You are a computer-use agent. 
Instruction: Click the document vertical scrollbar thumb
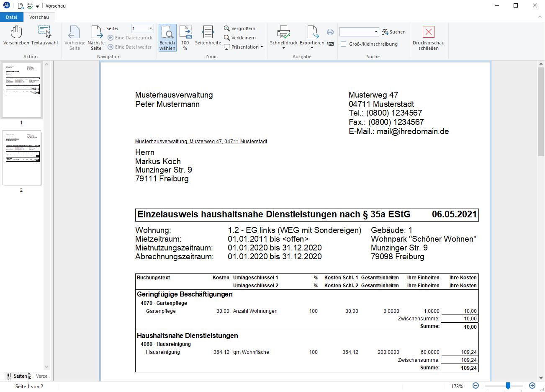(x=541, y=112)
